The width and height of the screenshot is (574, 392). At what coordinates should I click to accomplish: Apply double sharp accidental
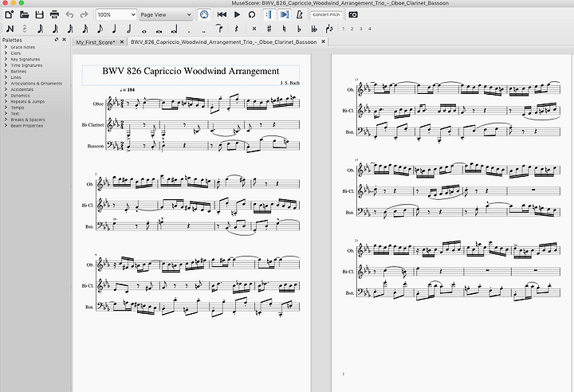pyautogui.click(x=254, y=29)
